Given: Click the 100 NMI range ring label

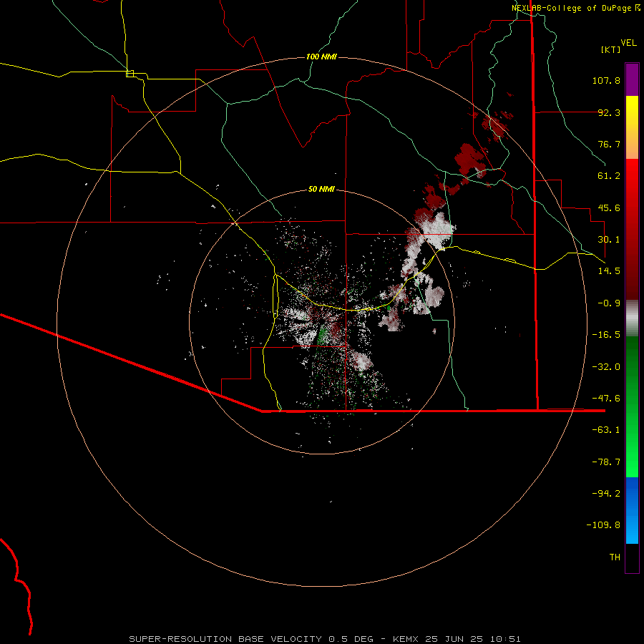Looking at the screenshot, I should pos(321,57).
